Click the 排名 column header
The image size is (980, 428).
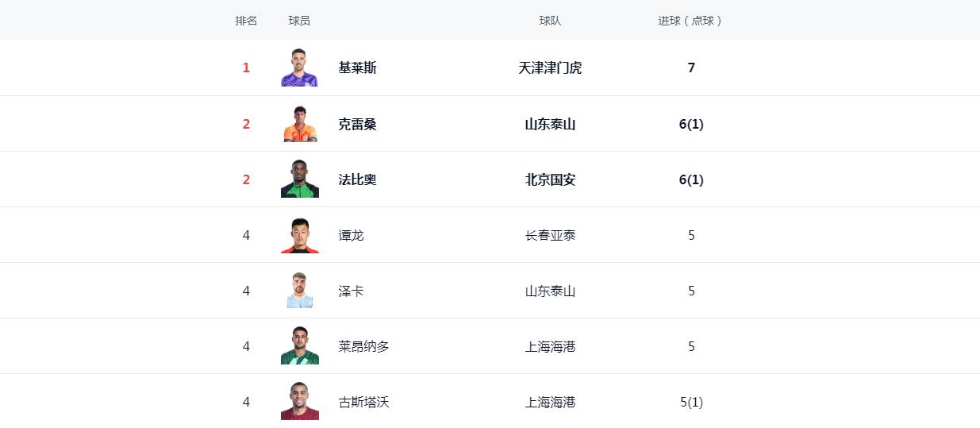[246, 21]
